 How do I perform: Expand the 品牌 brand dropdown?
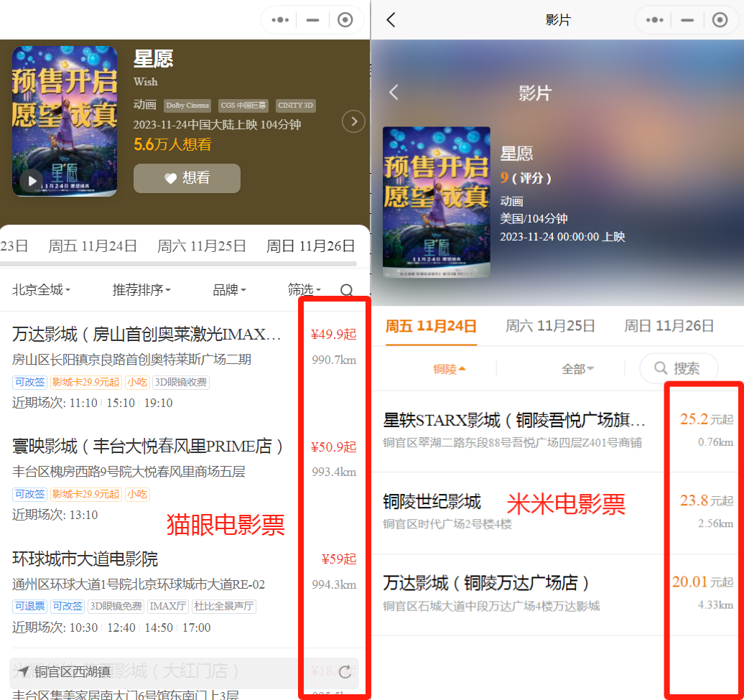coord(229,289)
